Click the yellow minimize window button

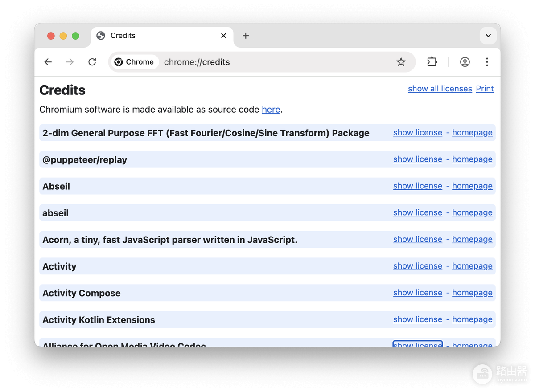coord(63,36)
